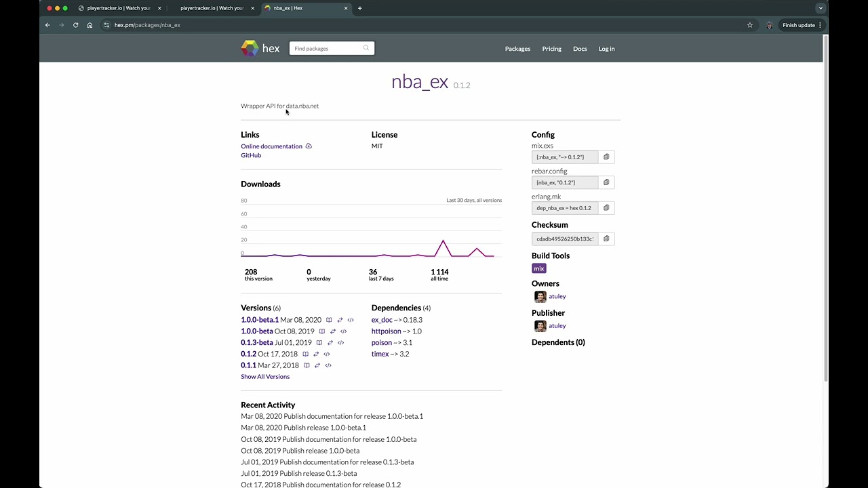Image resolution: width=868 pixels, height=488 pixels.
Task: Open the Online documentation link
Action: pos(271,146)
